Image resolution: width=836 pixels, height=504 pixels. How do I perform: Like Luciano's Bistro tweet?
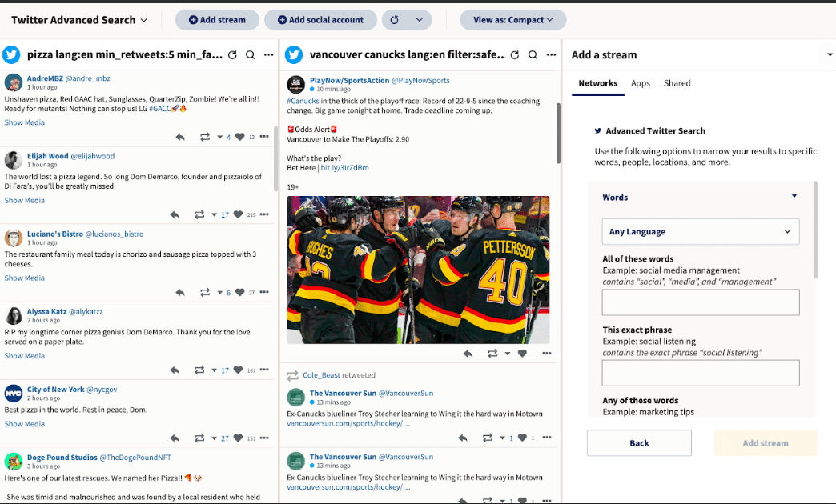(240, 293)
